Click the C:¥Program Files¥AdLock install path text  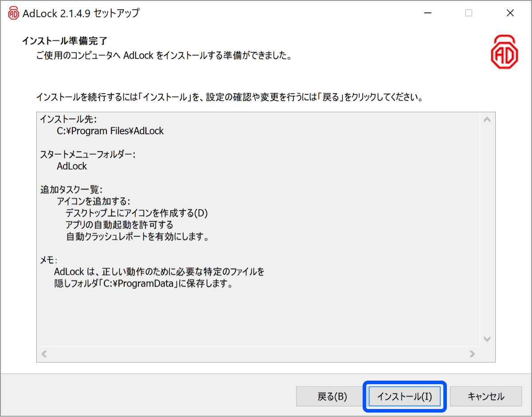tap(110, 131)
